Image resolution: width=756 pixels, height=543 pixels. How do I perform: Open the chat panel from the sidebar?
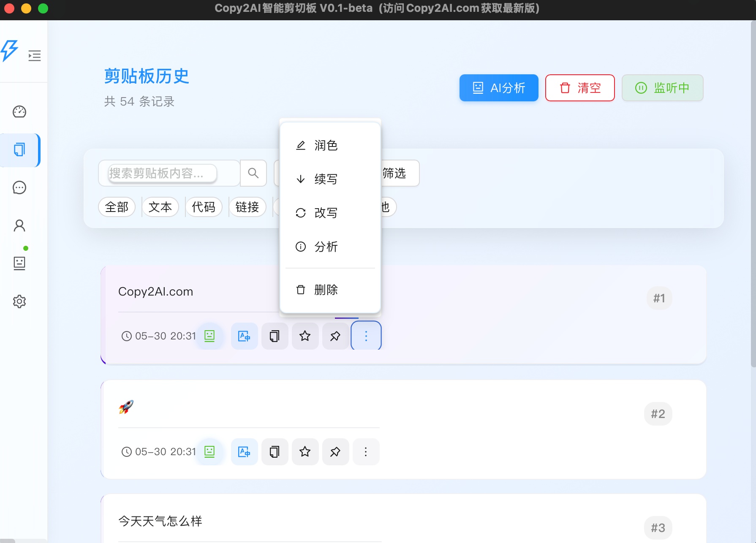coord(19,188)
